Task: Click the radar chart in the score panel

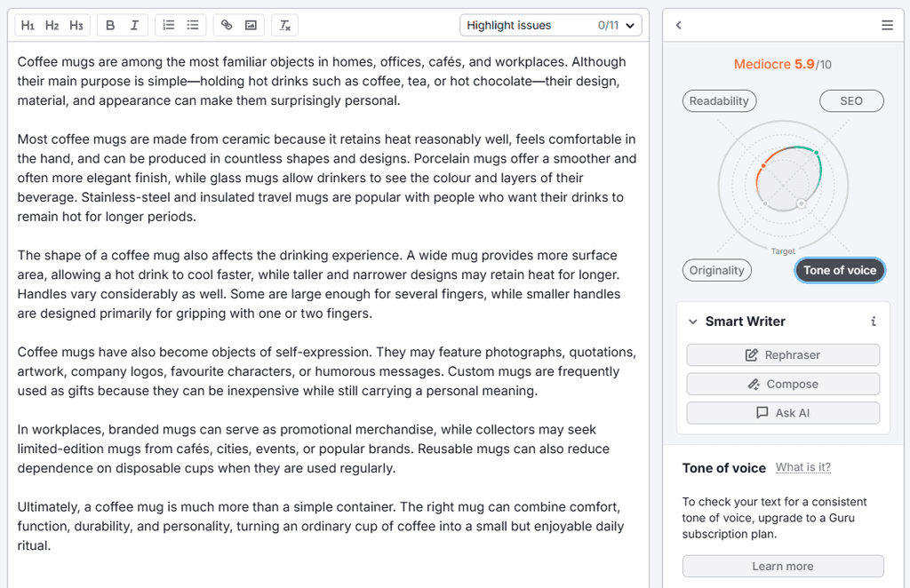Action: click(x=783, y=186)
